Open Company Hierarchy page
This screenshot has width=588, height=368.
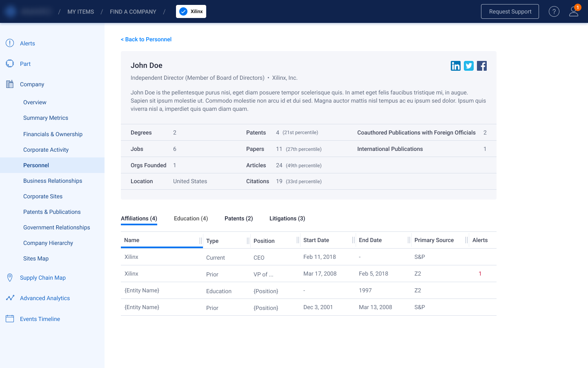click(x=48, y=243)
